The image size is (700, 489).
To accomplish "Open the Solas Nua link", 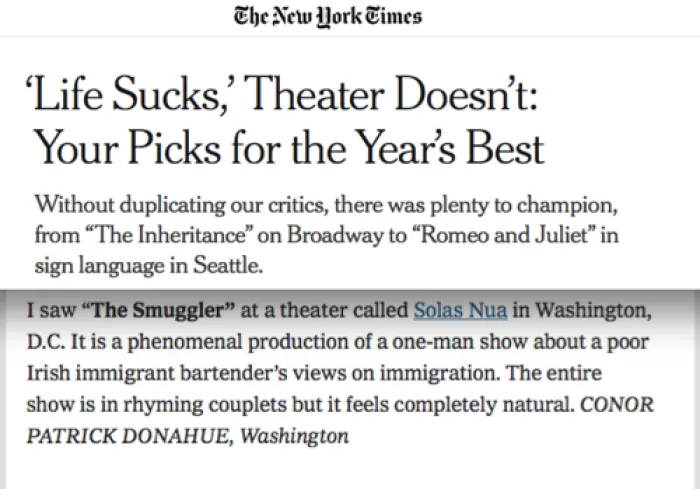I will (x=460, y=310).
